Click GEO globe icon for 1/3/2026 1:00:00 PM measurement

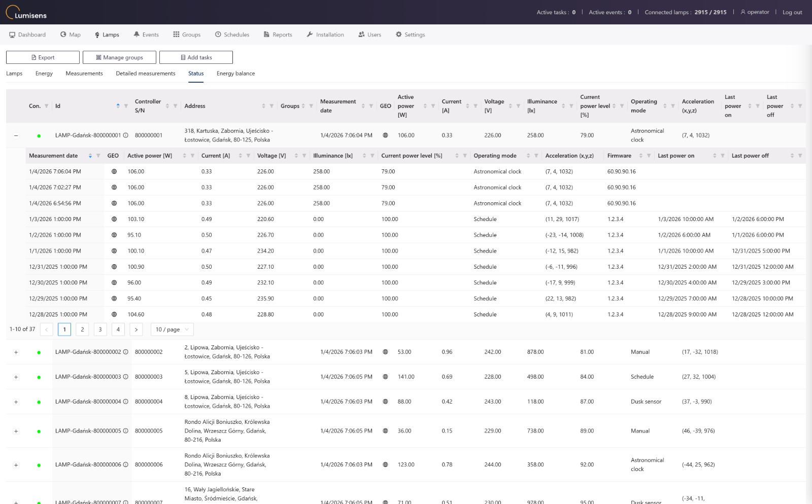pos(114,219)
